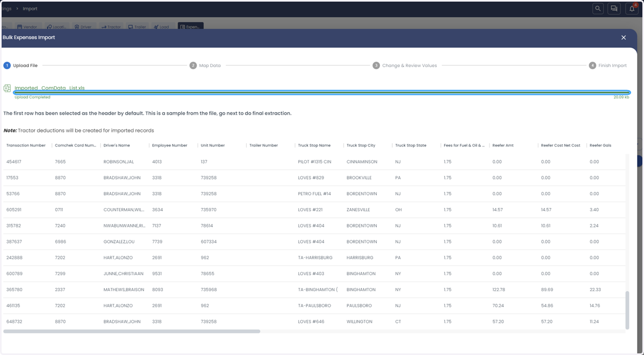Click the Import breadcrumb
Viewport: 644px width, 355px height.
click(x=30, y=9)
